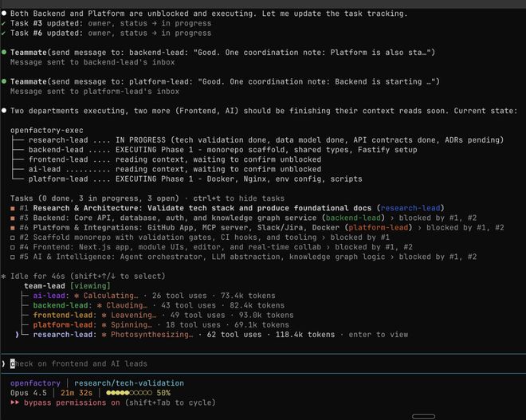Click the asterisk icon beside Idle for 46s
The width and height of the screenshot is (526, 420).
(4, 275)
